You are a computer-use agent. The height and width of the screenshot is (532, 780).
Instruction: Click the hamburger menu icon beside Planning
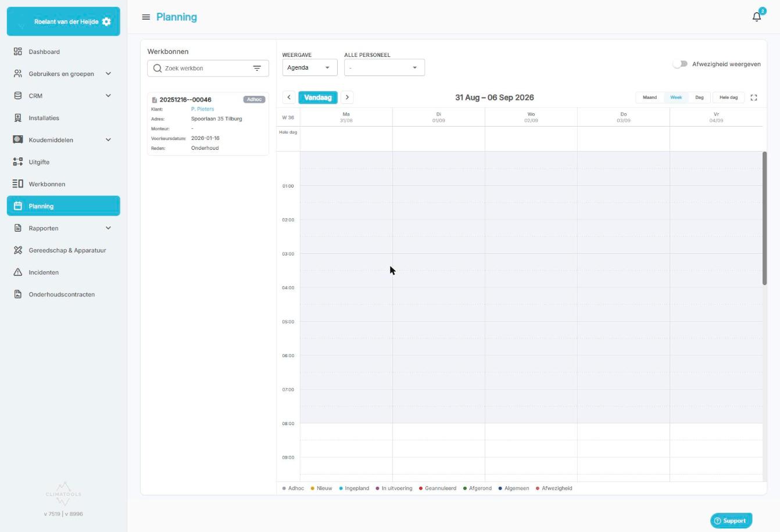point(146,17)
